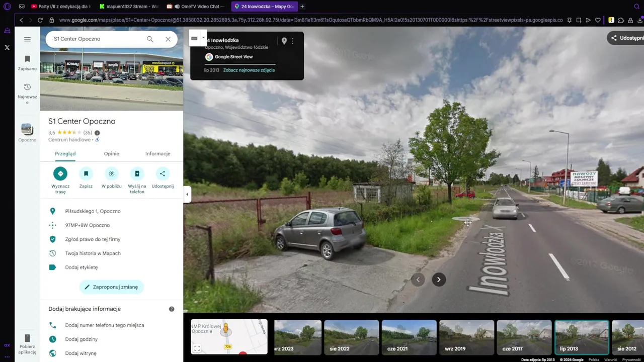
Task: Select the cze 2017 Street View thumbnail
Action: [524, 337]
